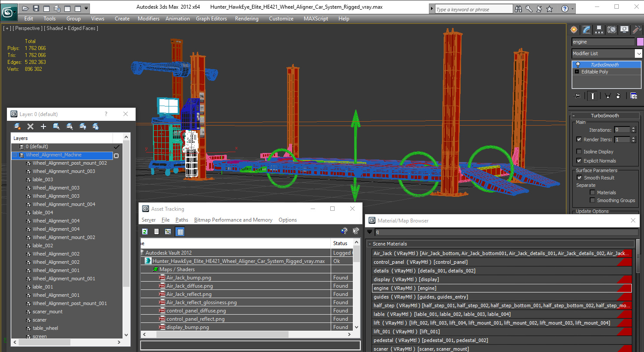Toggle Explicit Normals checkbox
Viewport: 644px width, 352px height.
click(579, 161)
